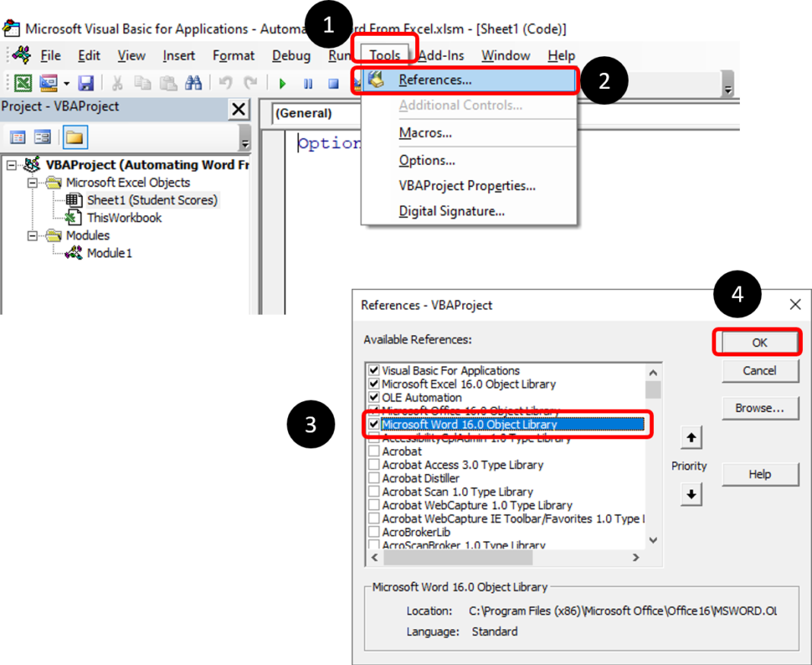Click the Cut scissors icon
812x665 pixels.
click(117, 83)
